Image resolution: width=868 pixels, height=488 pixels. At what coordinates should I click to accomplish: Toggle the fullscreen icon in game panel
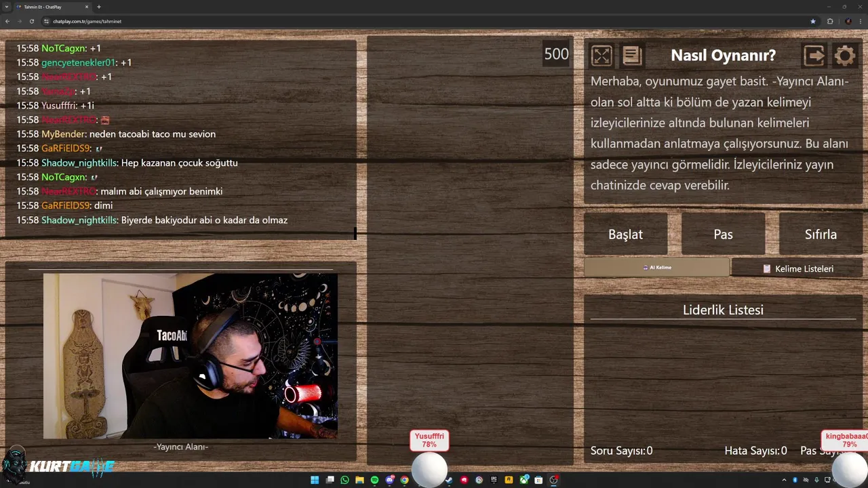coord(601,56)
